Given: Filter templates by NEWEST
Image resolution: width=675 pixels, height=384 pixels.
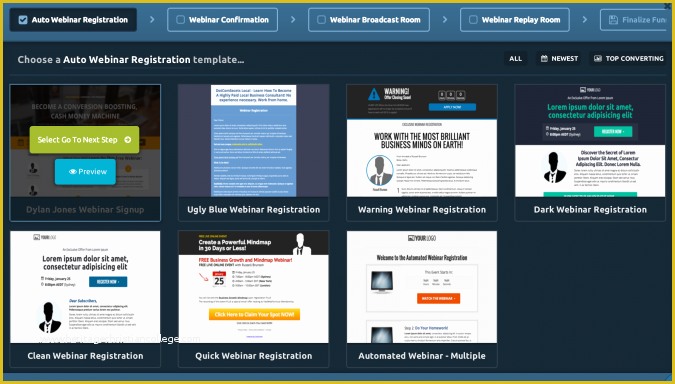Looking at the screenshot, I should 558,59.
